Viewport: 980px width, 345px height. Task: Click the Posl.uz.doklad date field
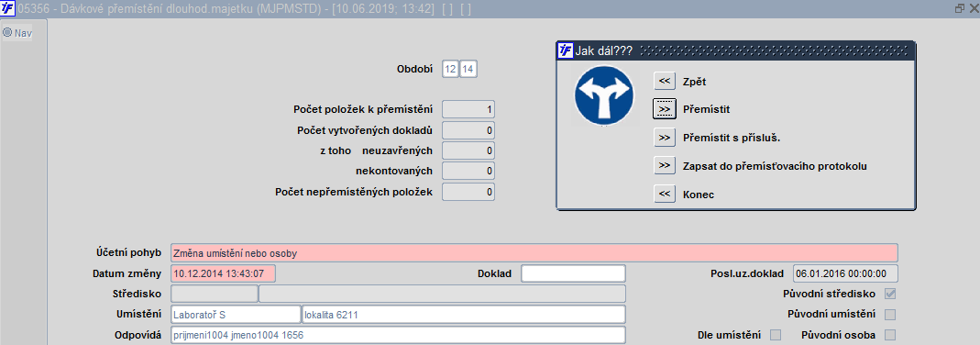[845, 273]
